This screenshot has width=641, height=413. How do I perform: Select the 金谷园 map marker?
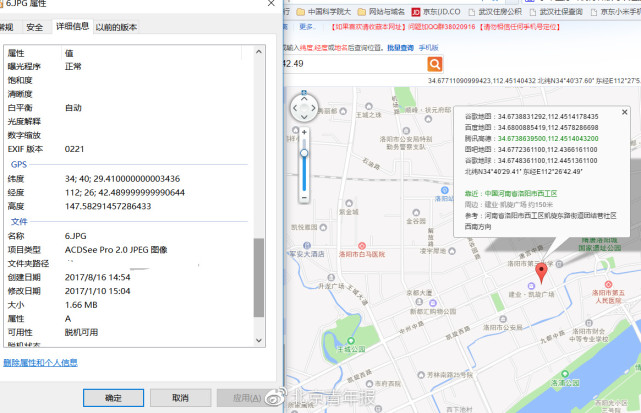click(x=416, y=213)
